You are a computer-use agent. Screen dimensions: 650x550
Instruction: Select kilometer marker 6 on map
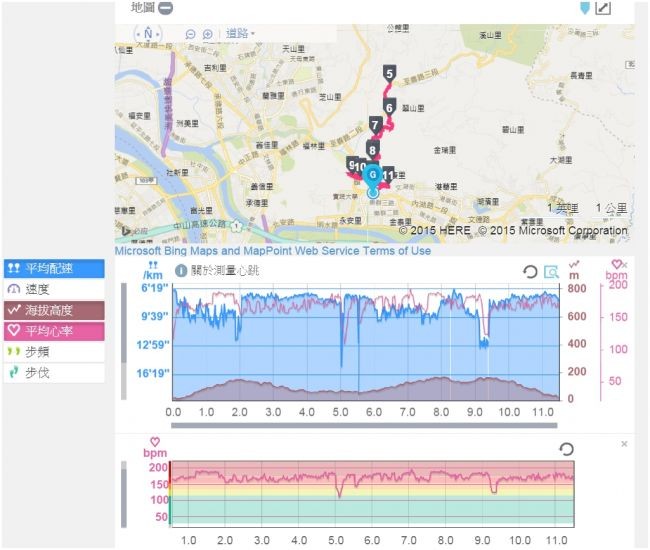pos(389,108)
